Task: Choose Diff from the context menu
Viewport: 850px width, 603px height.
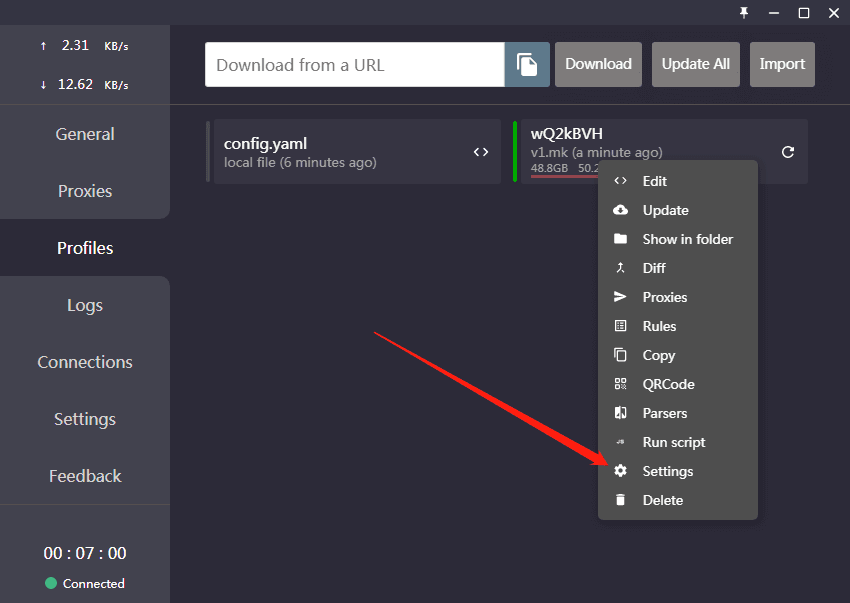Action: click(x=654, y=268)
